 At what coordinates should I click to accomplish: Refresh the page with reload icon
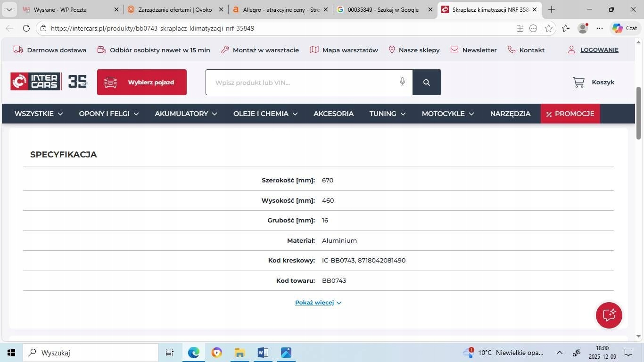(x=26, y=28)
